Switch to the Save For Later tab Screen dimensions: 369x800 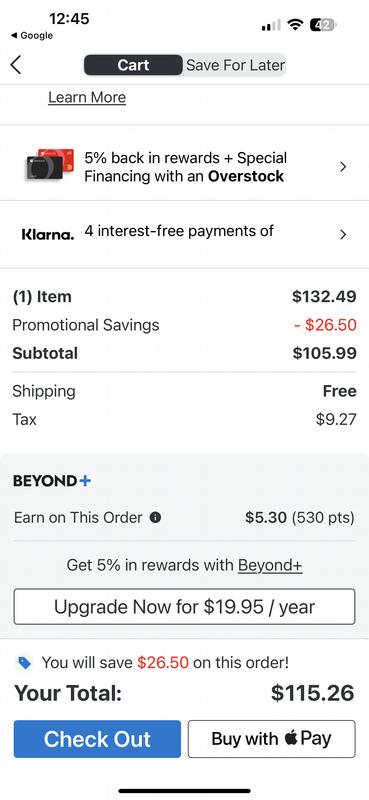click(235, 65)
